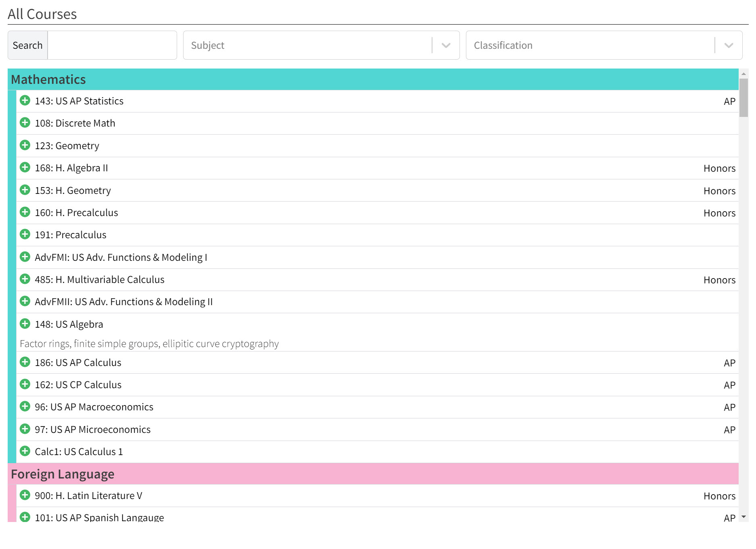This screenshot has width=756, height=549.
Task: Add 900: H. Latin Literature V course
Action: point(25,495)
